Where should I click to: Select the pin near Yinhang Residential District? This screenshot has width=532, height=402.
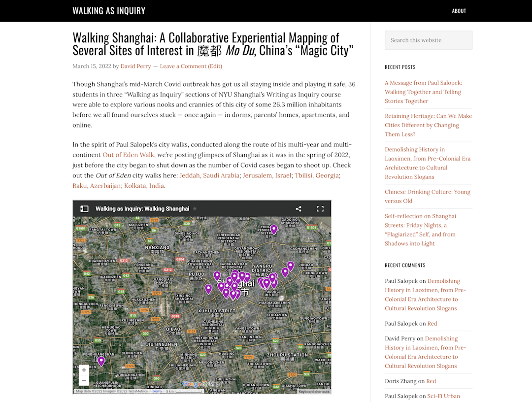(274, 229)
